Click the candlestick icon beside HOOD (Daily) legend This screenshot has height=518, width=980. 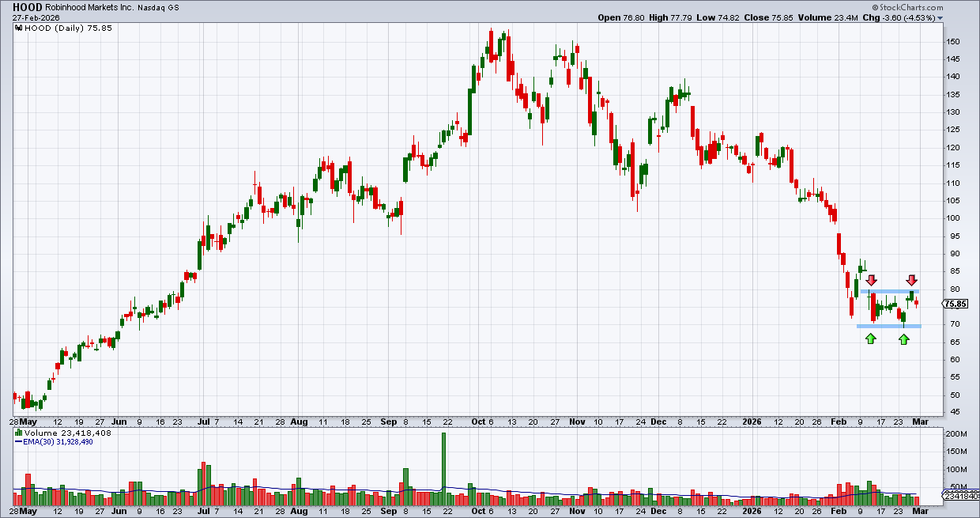click(19, 26)
